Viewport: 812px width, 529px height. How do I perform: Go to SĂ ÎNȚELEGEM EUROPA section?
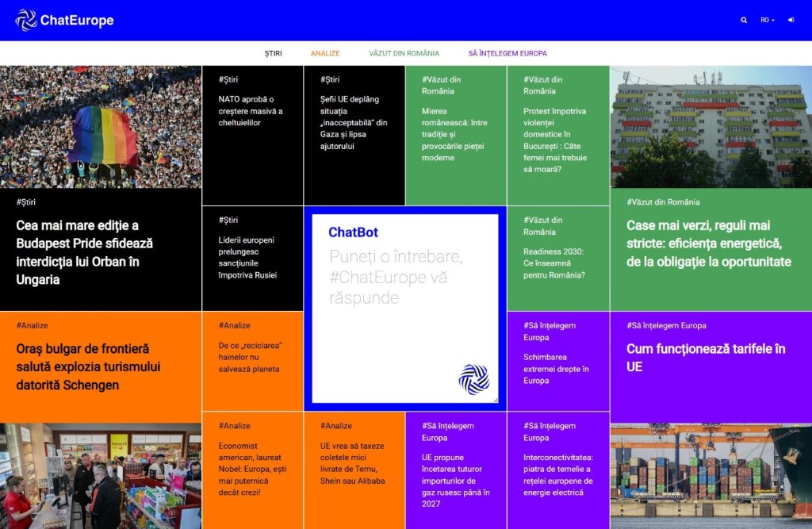pos(507,54)
